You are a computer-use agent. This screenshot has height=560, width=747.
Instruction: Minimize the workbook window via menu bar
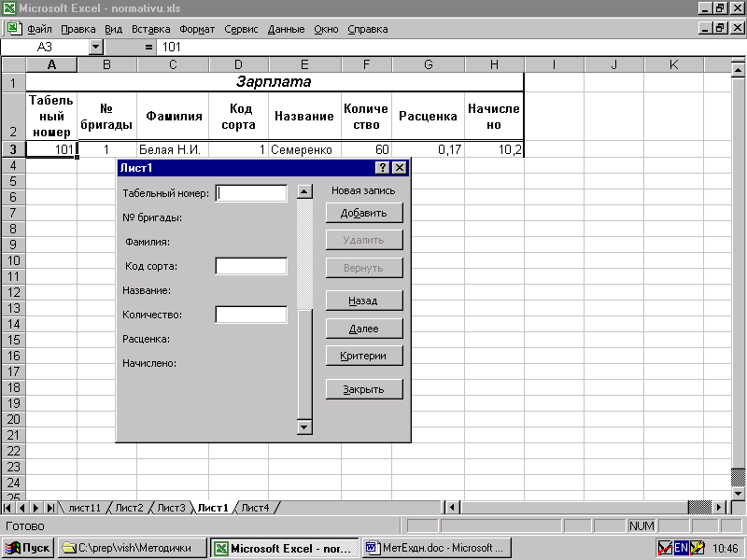pos(706,28)
